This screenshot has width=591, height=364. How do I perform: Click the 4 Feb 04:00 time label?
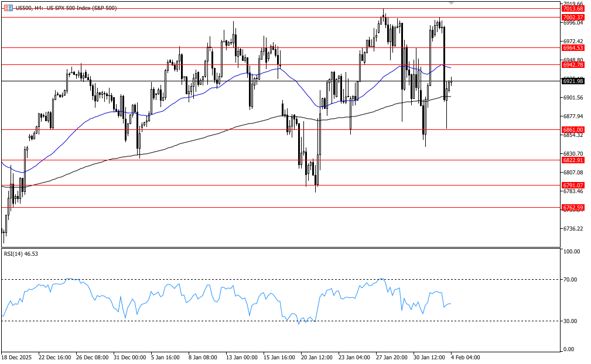pos(464,356)
